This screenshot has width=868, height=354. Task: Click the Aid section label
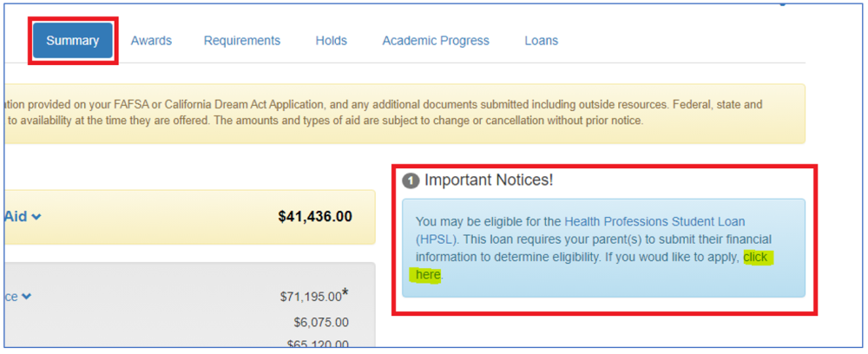[x=16, y=217]
